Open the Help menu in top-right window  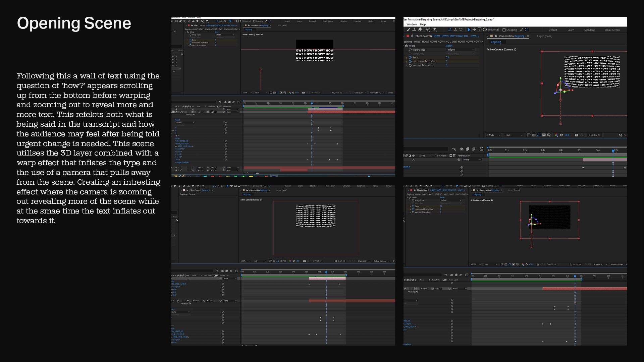[423, 24]
